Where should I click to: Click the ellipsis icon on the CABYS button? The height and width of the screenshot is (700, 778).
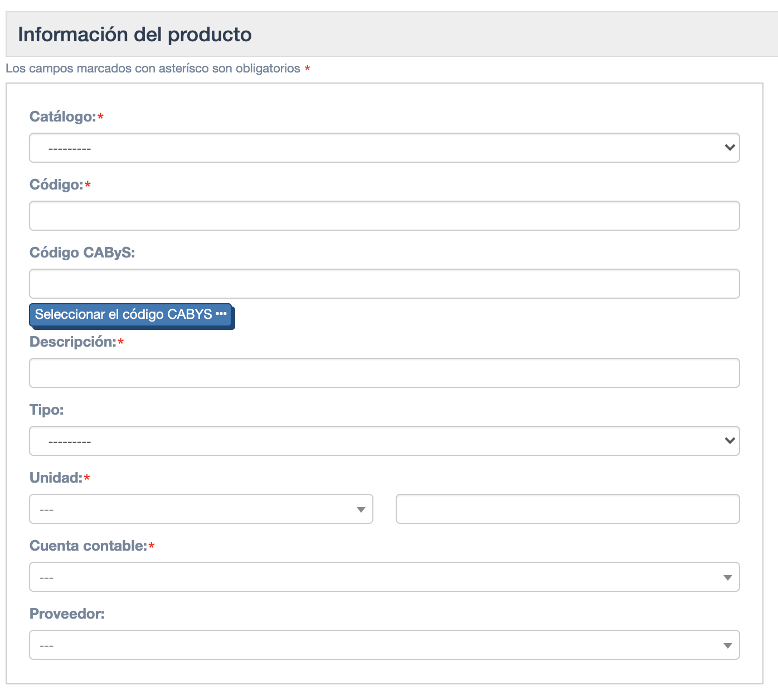coord(222,314)
